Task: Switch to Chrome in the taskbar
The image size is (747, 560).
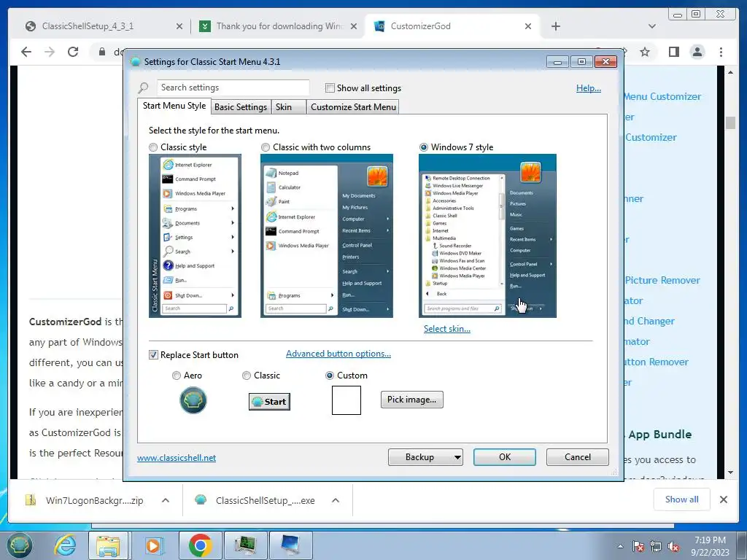Action: 200,545
